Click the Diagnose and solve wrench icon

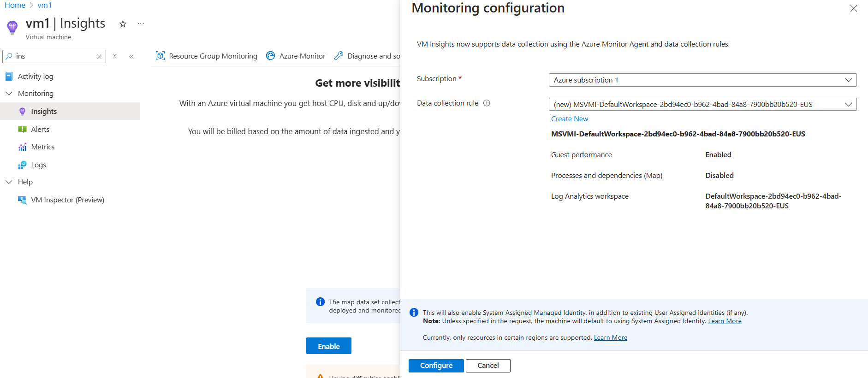[x=339, y=56]
